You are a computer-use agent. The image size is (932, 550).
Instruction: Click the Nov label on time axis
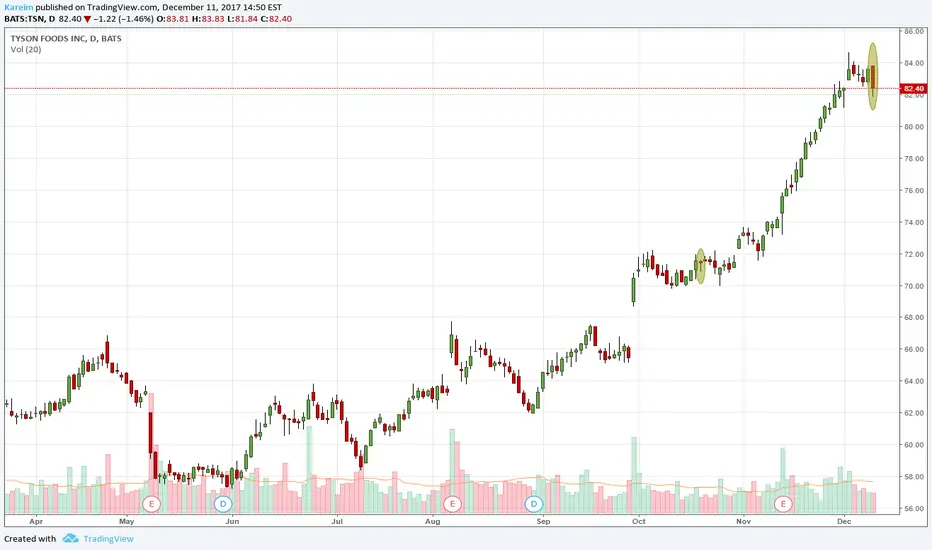point(744,521)
